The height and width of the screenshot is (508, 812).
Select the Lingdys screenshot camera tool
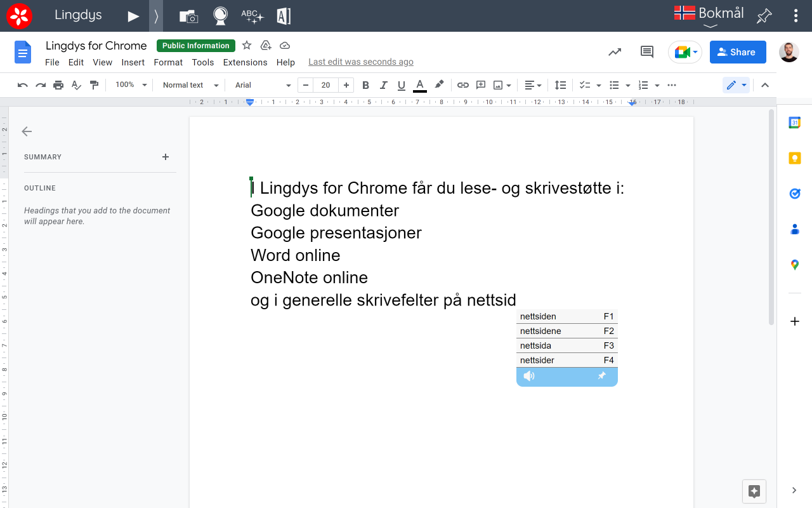pos(188,15)
